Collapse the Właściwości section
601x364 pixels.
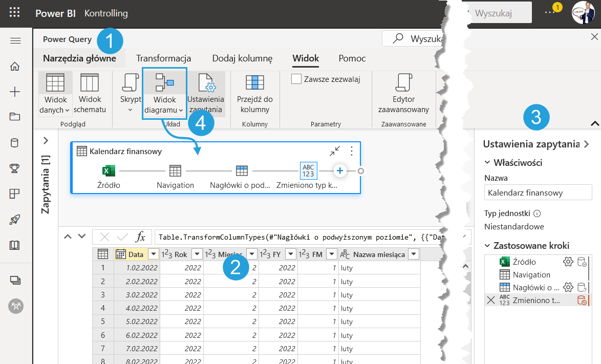(487, 163)
